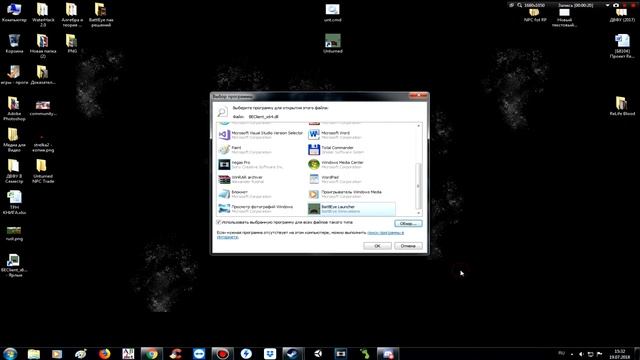This screenshot has width=640, height=360.
Task: Choose Windows Media Center in the list
Action: tap(351, 164)
